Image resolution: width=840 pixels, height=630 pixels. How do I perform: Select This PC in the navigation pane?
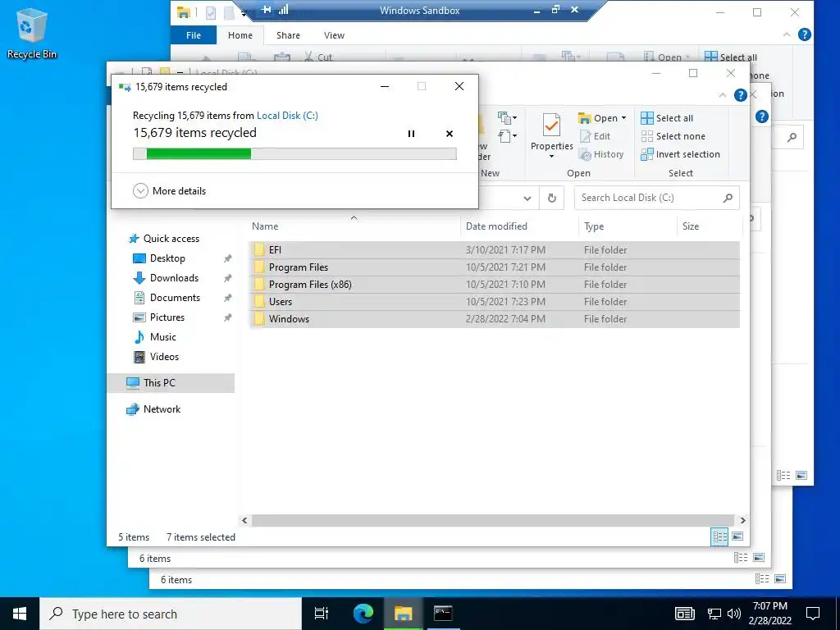(171, 383)
